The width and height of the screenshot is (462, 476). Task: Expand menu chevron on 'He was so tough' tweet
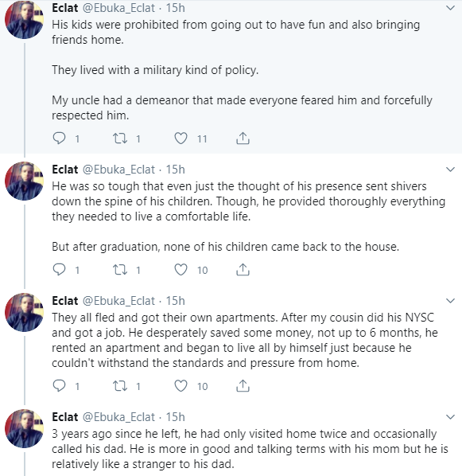coord(451,170)
